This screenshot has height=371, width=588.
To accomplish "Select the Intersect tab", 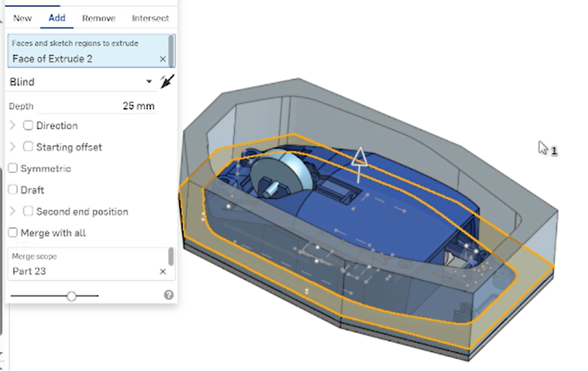I will tap(150, 18).
